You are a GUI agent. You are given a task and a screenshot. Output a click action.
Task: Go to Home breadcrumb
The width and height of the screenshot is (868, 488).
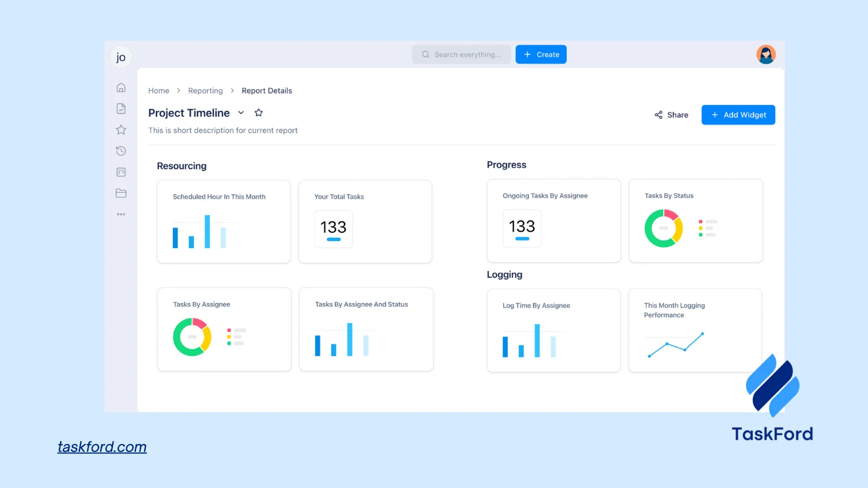click(x=159, y=91)
